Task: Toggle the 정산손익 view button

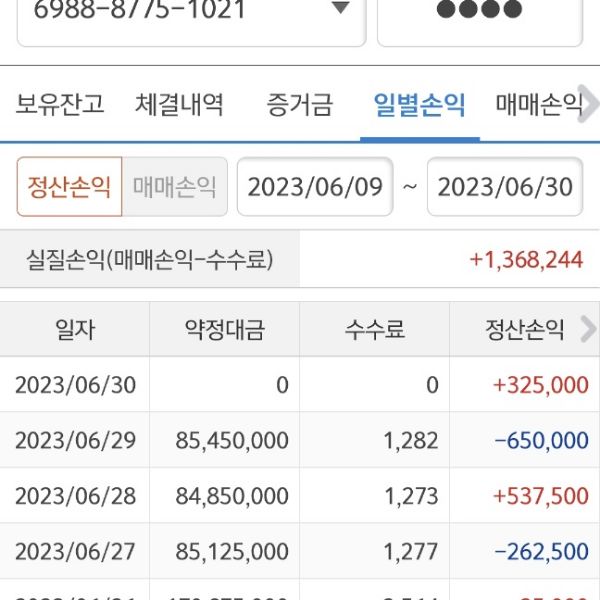Action: tap(69, 187)
